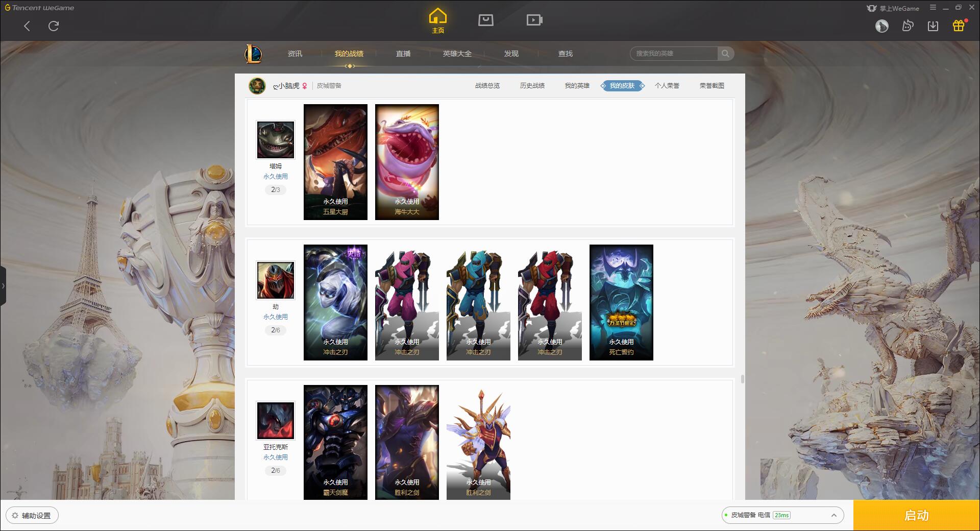The height and width of the screenshot is (531, 980).
Task: Refresh the page with the reload icon
Action: click(x=54, y=26)
